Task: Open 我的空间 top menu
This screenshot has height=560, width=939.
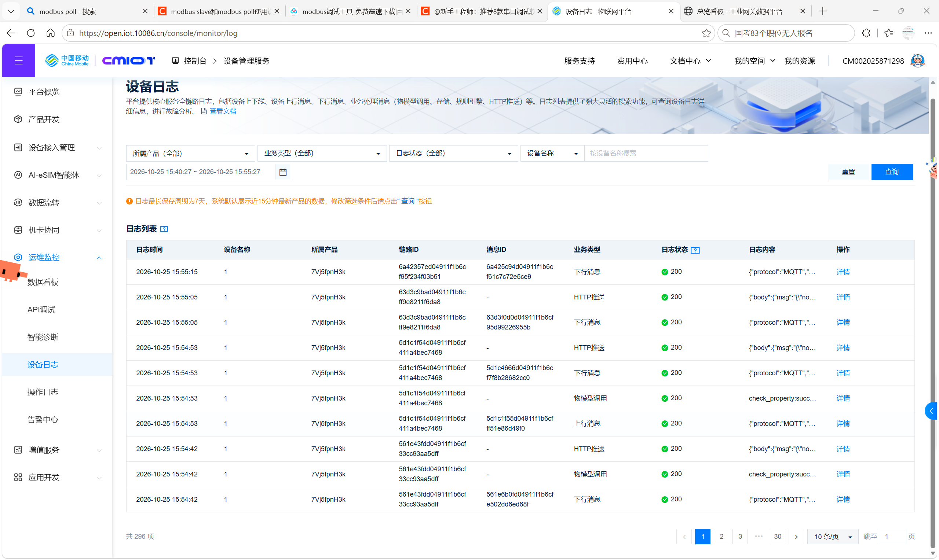Action: pyautogui.click(x=755, y=61)
